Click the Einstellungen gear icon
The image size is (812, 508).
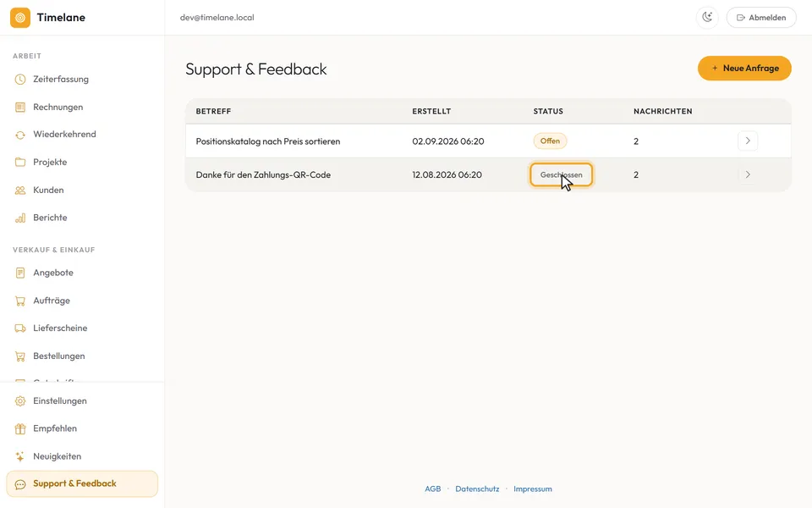pos(20,401)
